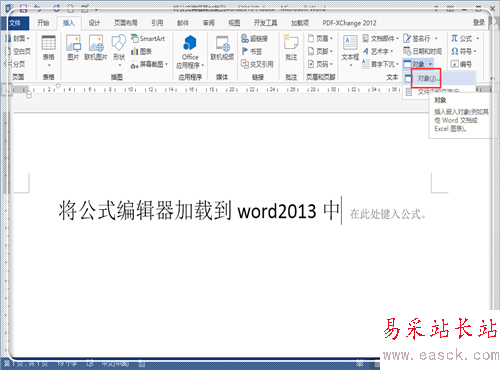Click the Object (对象) ribbon button icon
Image resolution: width=500 pixels, height=370 pixels.
tap(408, 64)
